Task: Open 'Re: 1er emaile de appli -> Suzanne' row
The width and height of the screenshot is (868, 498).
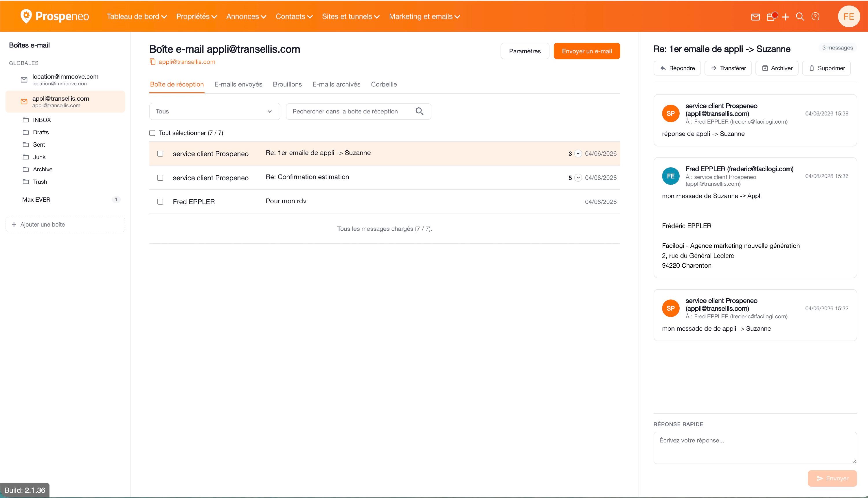Action: click(385, 154)
